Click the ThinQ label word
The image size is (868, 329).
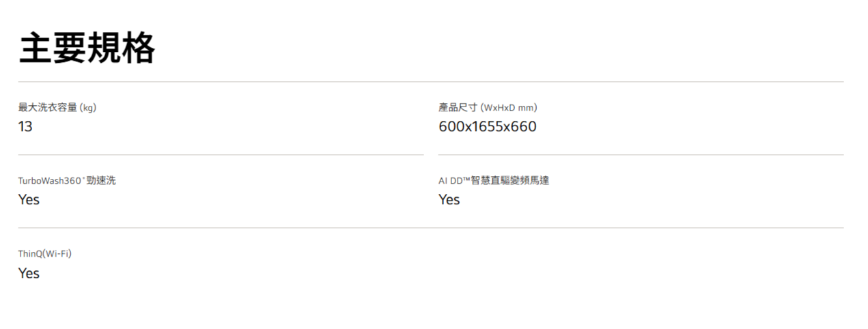tap(29, 254)
